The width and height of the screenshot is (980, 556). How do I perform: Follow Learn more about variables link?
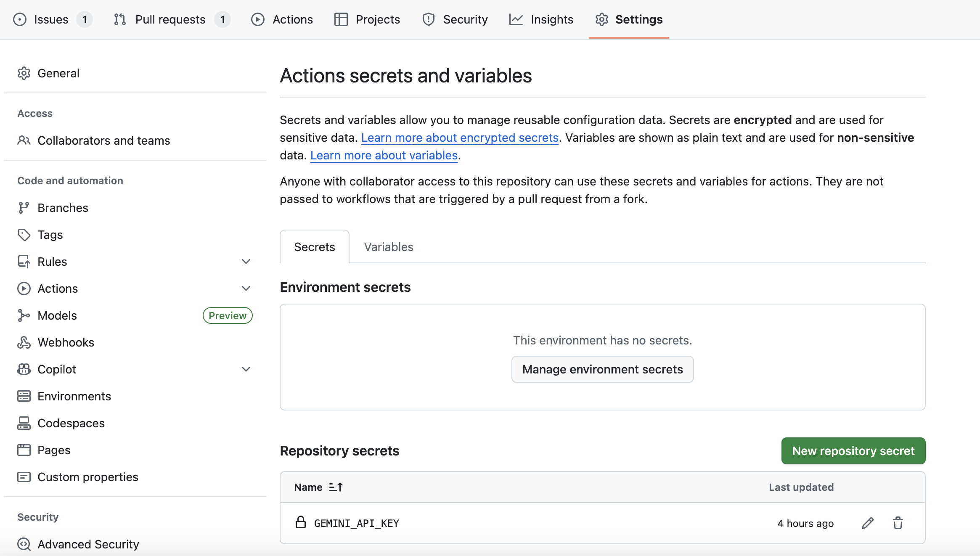click(384, 155)
